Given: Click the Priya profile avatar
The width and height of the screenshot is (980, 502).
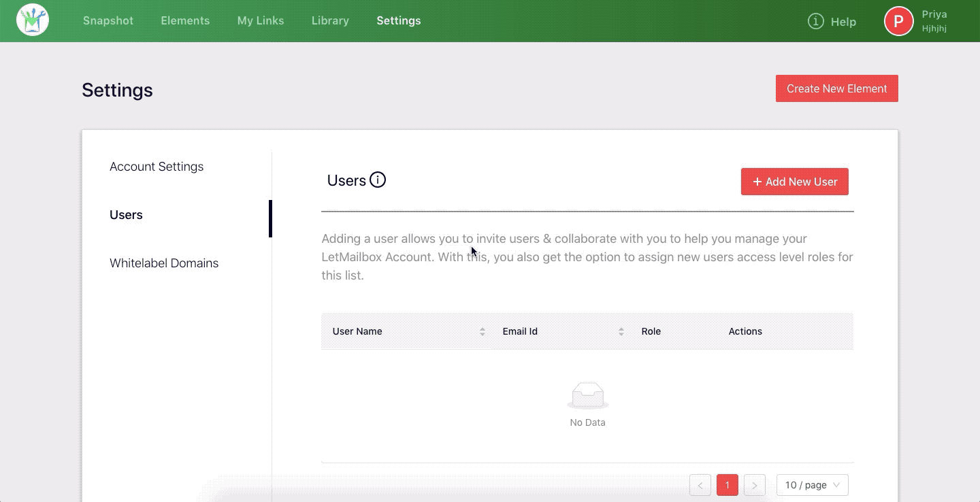Looking at the screenshot, I should pyautogui.click(x=898, y=21).
